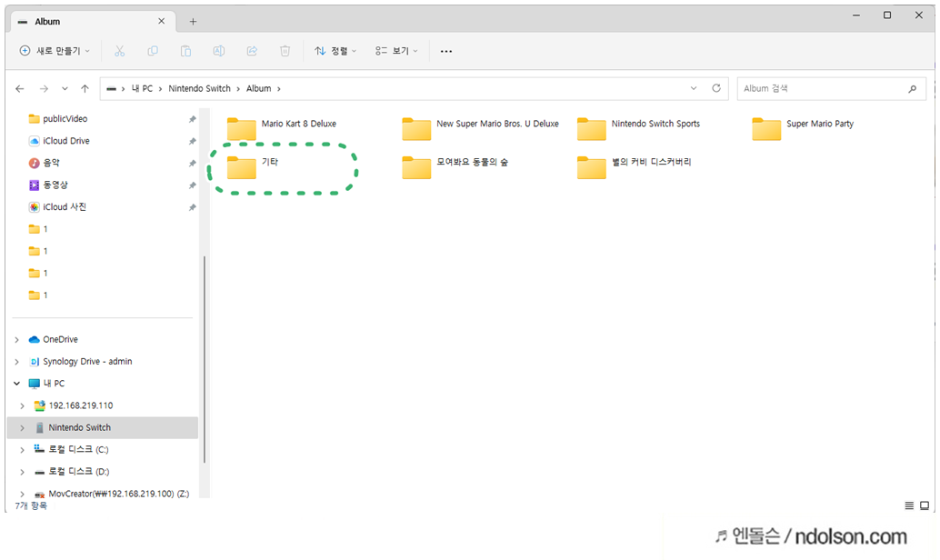Expand 로컬 디스크 (C:) node

pos(22,450)
